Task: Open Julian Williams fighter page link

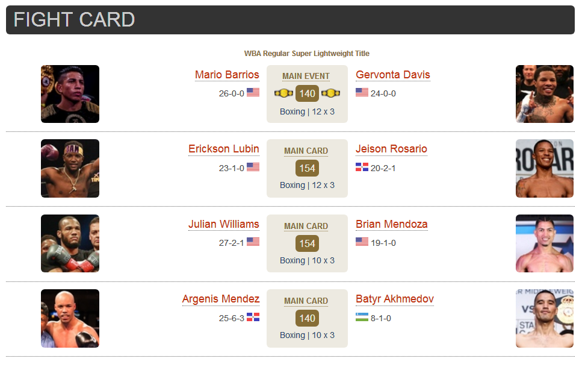Action: 223,224
